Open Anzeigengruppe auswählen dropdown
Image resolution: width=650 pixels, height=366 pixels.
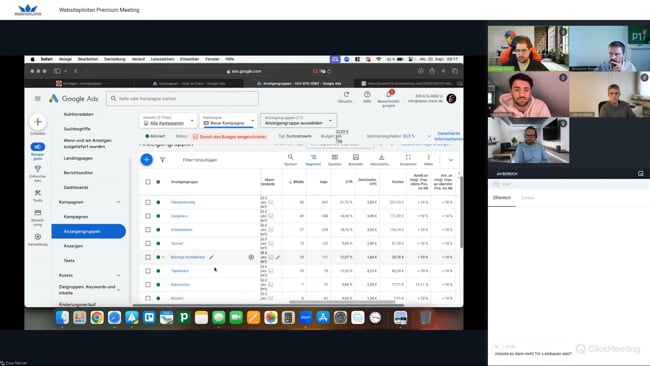tap(298, 121)
